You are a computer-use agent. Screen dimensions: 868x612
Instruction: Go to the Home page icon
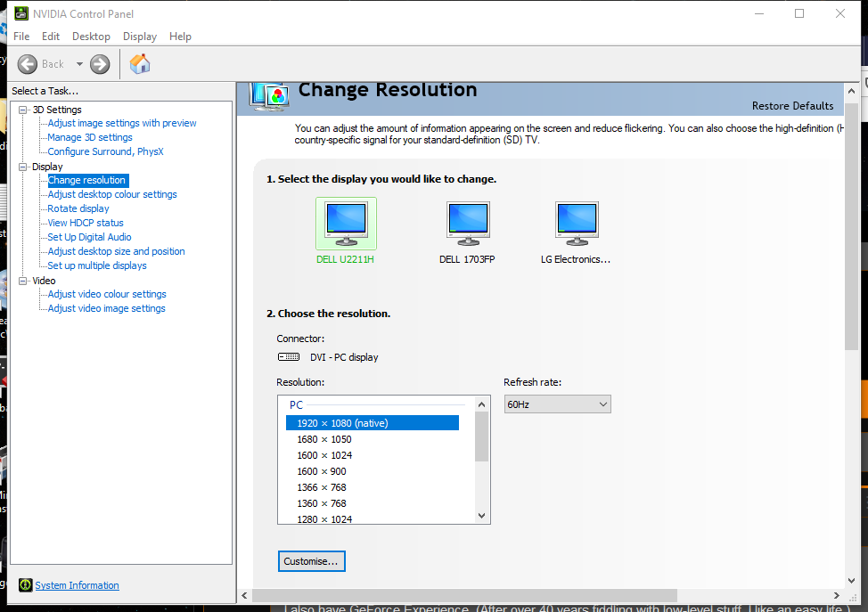point(140,63)
